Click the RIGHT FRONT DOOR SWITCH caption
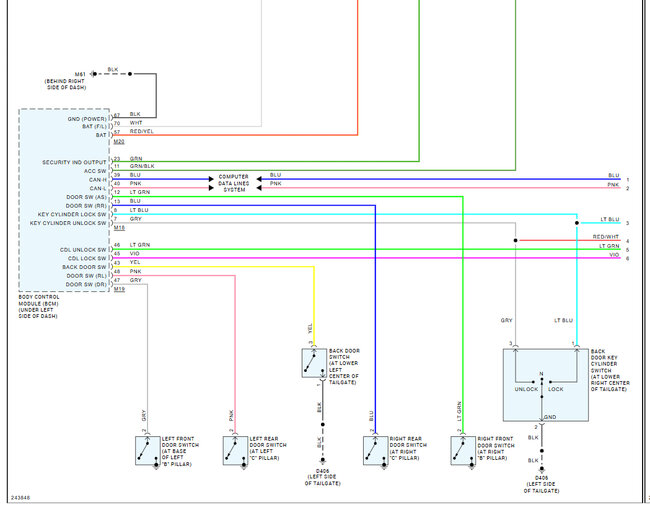The image size is (650, 510). point(496,449)
